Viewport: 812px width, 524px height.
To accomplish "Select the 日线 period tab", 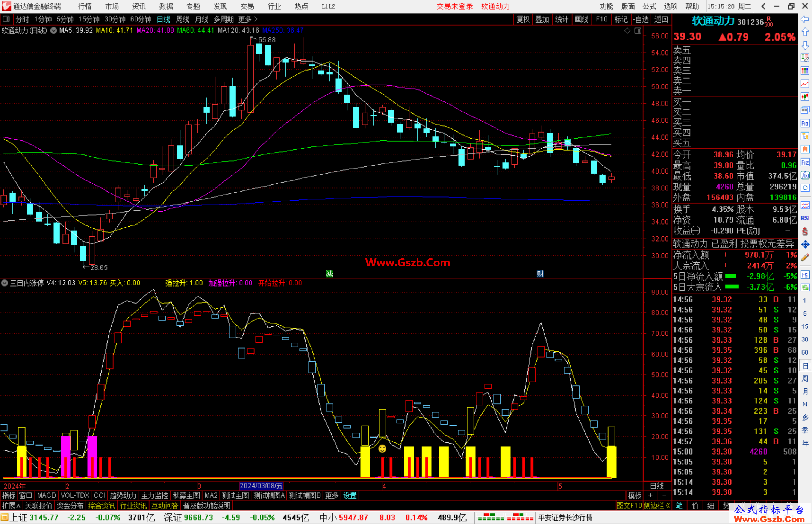I will pyautogui.click(x=164, y=19).
